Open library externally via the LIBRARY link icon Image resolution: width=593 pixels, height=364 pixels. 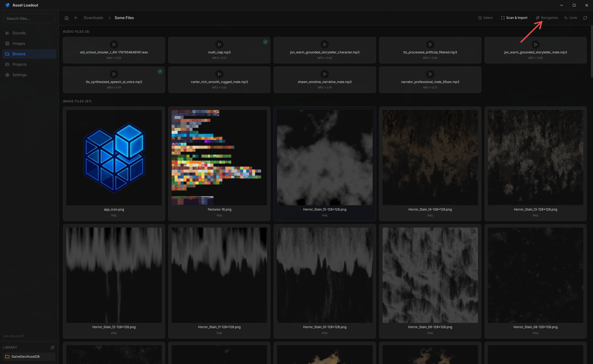point(52,347)
